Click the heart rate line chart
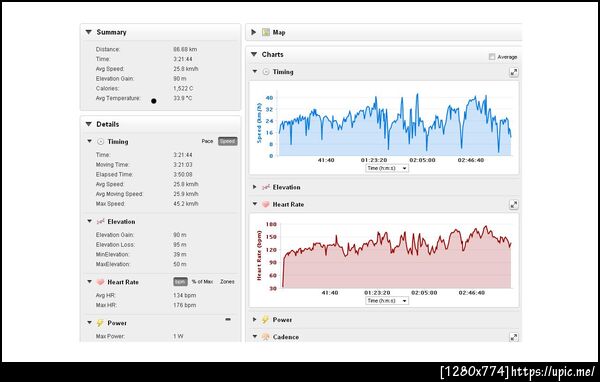 pyautogui.click(x=396, y=256)
